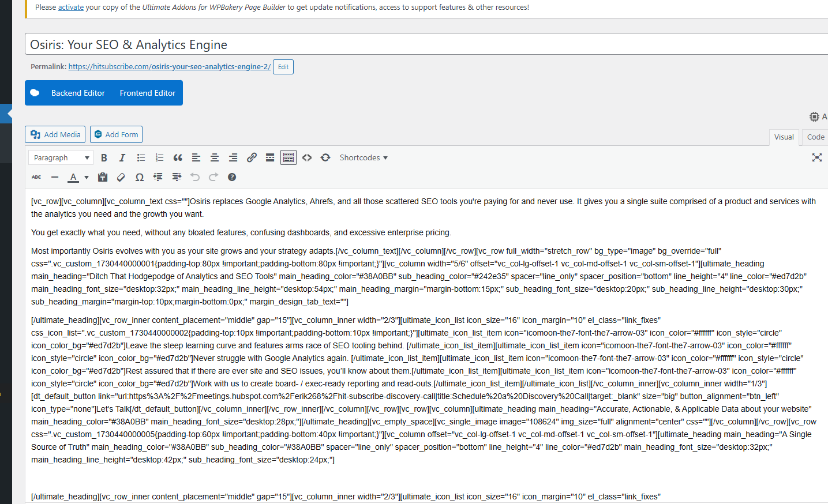This screenshot has height=504, width=828.
Task: Expand the Shortcodes dropdown menu
Action: point(364,157)
